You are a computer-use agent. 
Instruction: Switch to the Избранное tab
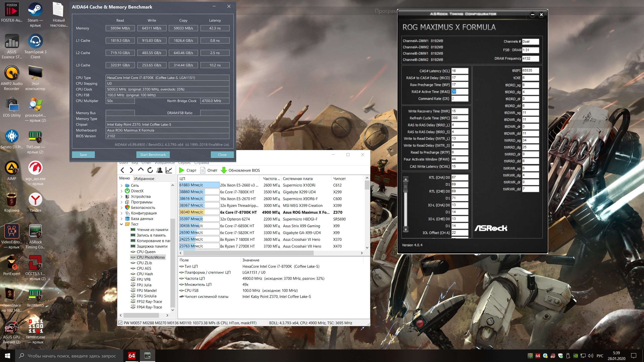pyautogui.click(x=144, y=178)
